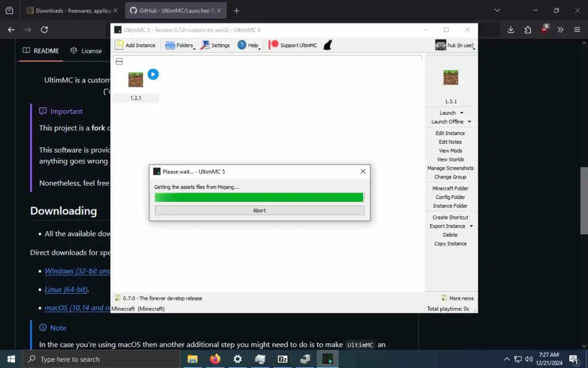Open the Instance Folder
Viewport: 588px width, 368px height.
click(x=450, y=206)
